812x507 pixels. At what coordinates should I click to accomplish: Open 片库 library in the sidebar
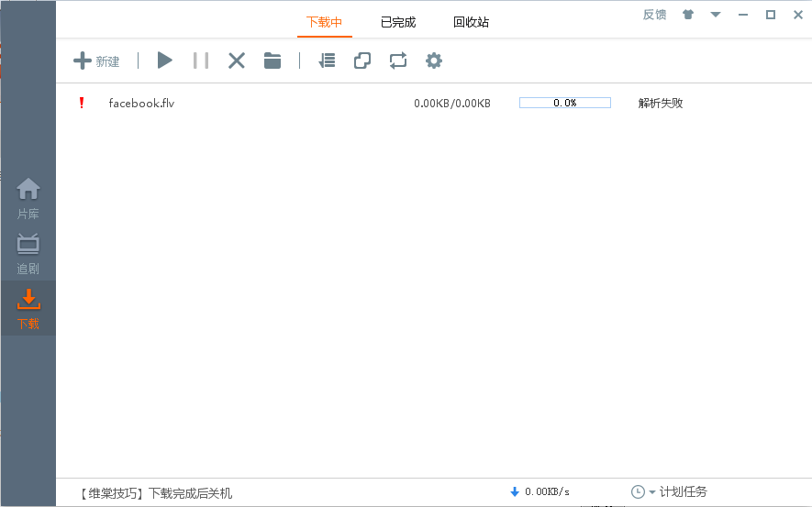(28, 198)
